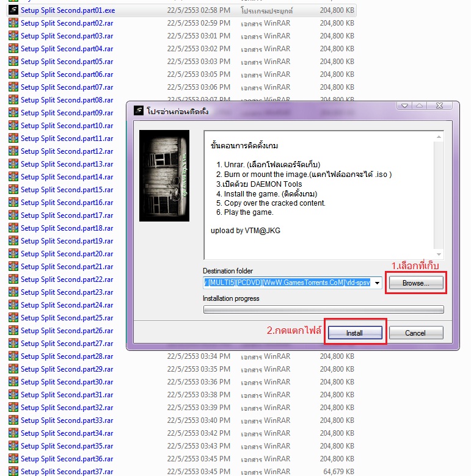Click the WinRAR icon for part18.rar

point(13,228)
